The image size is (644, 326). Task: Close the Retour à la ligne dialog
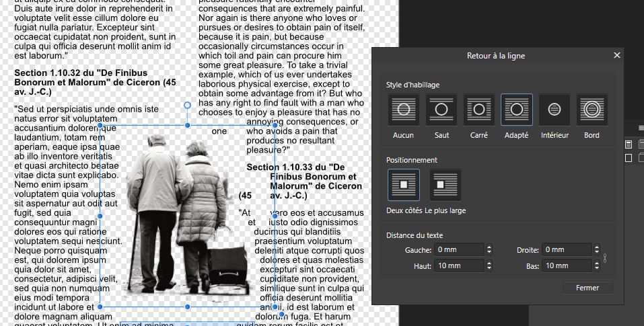617,55
